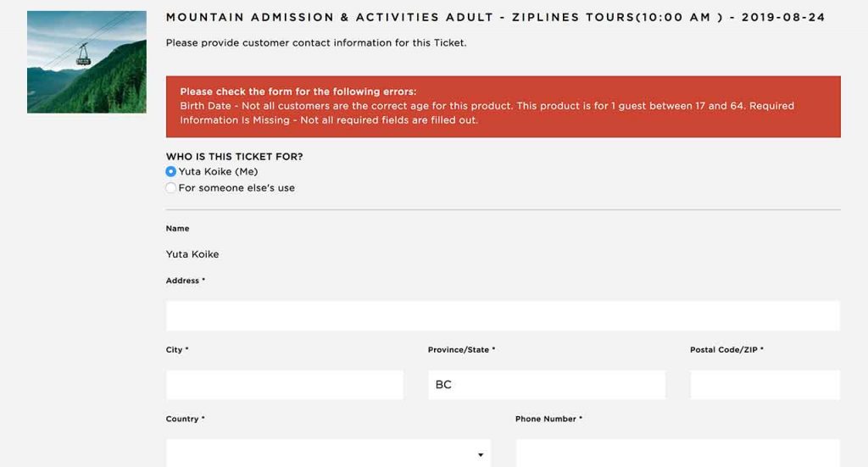The image size is (868, 467).
Task: Click the Phone Number label
Action: tap(548, 419)
